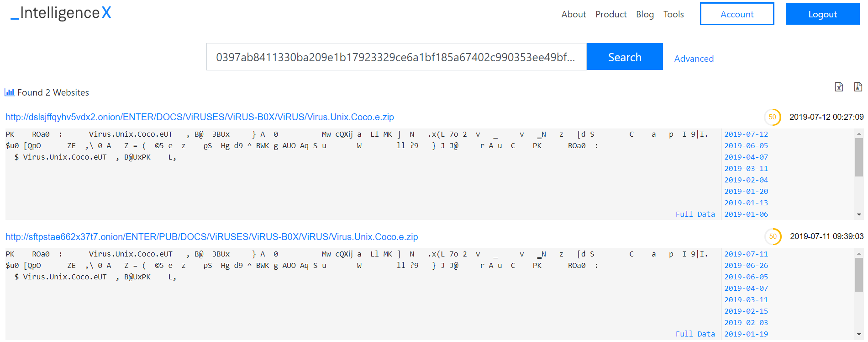The height and width of the screenshot is (342, 868).
Task: Export results as Excel file icon
Action: pos(839,87)
